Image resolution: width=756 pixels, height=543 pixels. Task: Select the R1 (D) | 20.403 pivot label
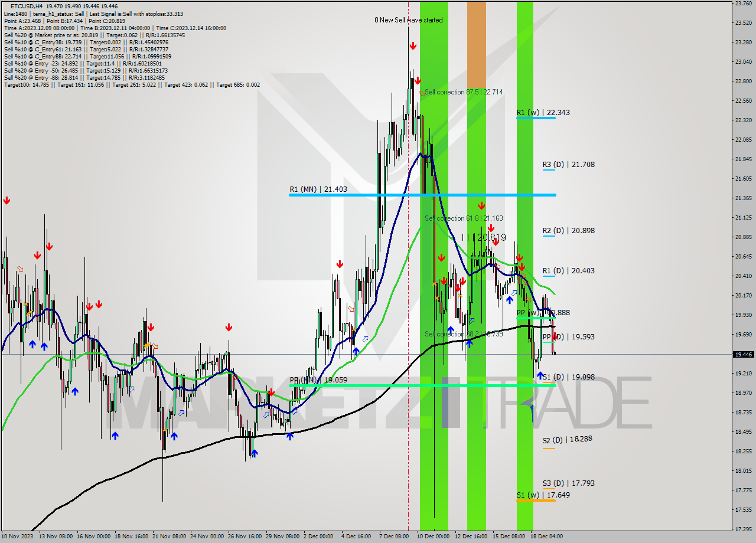coord(568,271)
